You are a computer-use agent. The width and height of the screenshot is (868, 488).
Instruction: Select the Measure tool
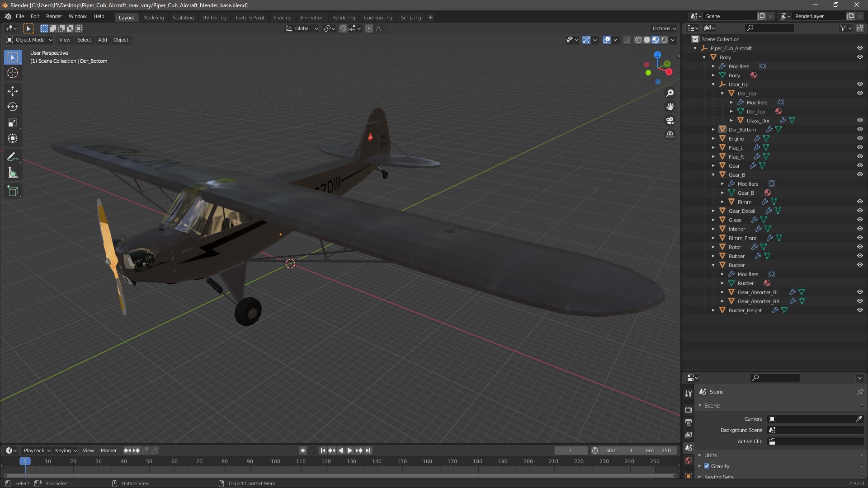[x=13, y=173]
